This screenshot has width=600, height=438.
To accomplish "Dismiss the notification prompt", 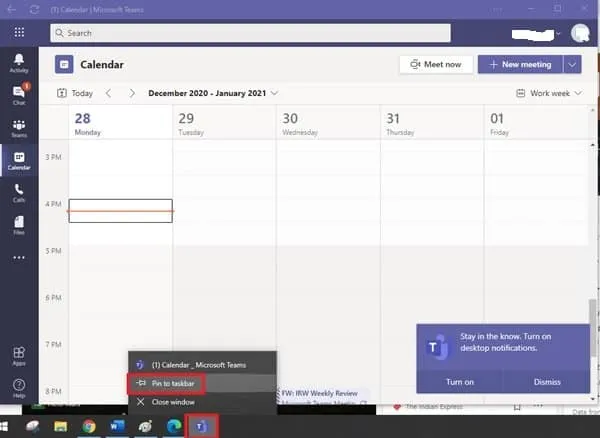I will [546, 382].
